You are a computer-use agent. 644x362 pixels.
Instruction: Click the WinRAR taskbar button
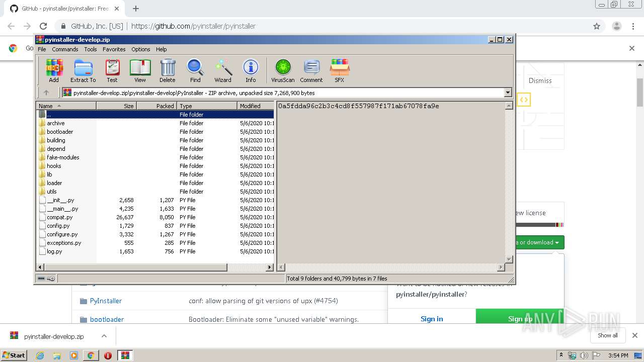(125, 355)
